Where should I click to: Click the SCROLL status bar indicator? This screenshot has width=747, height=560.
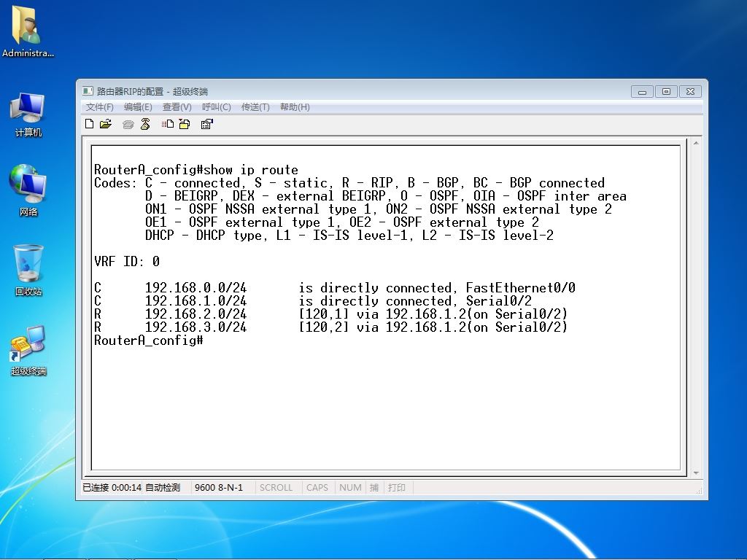coord(276,488)
